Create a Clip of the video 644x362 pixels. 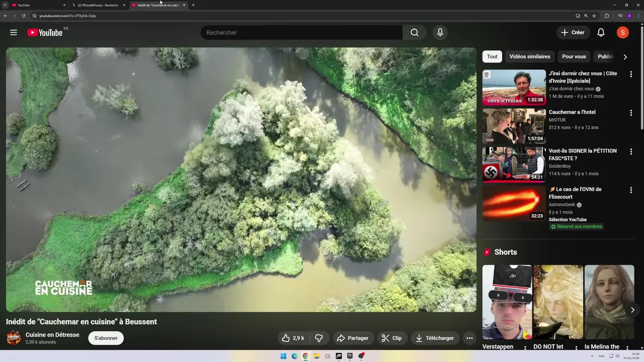[391, 338]
